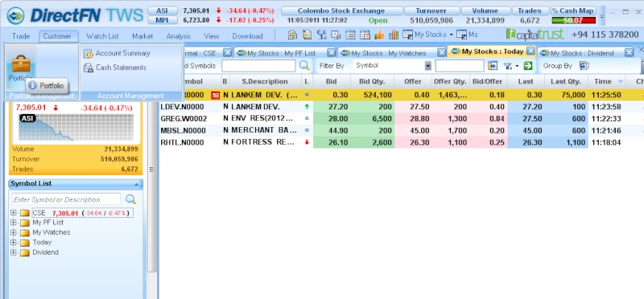Open the Market menu
Image resolution: width=644 pixels, height=299 pixels.
pos(142,36)
